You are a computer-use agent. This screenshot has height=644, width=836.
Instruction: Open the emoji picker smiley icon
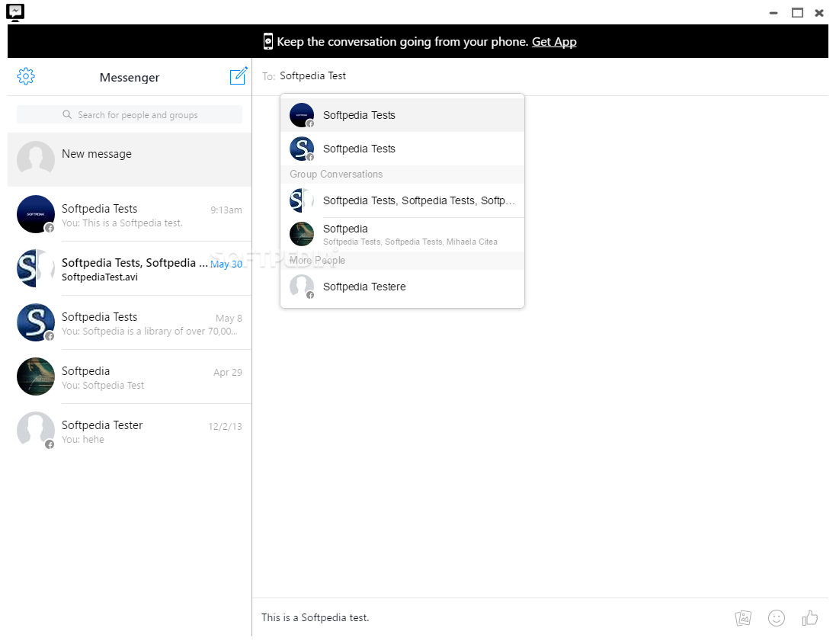[777, 618]
